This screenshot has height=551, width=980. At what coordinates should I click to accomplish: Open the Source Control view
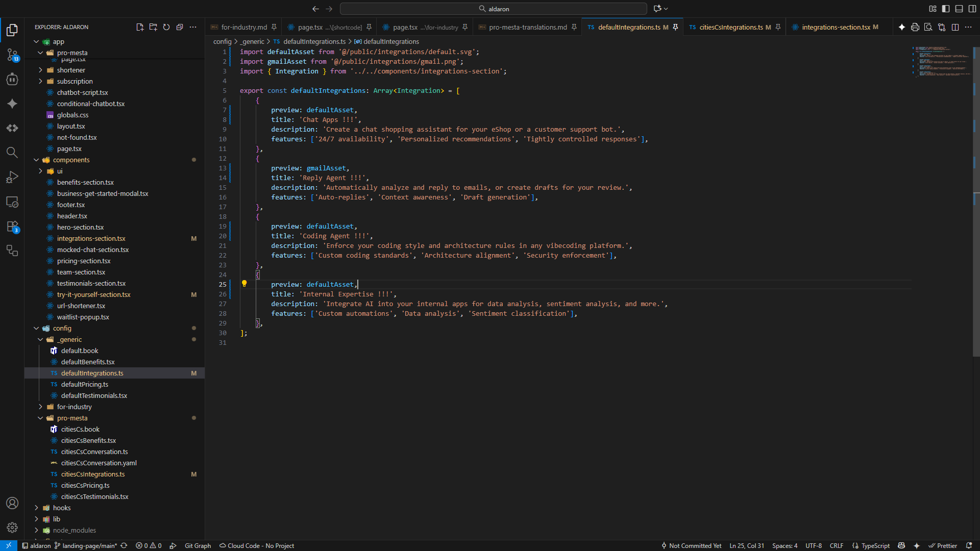(x=12, y=55)
